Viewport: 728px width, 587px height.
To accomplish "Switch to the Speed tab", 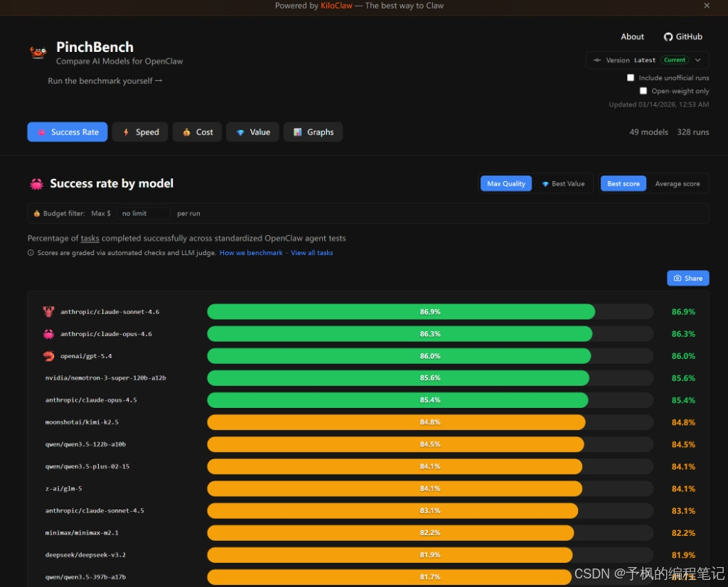I will click(x=140, y=131).
